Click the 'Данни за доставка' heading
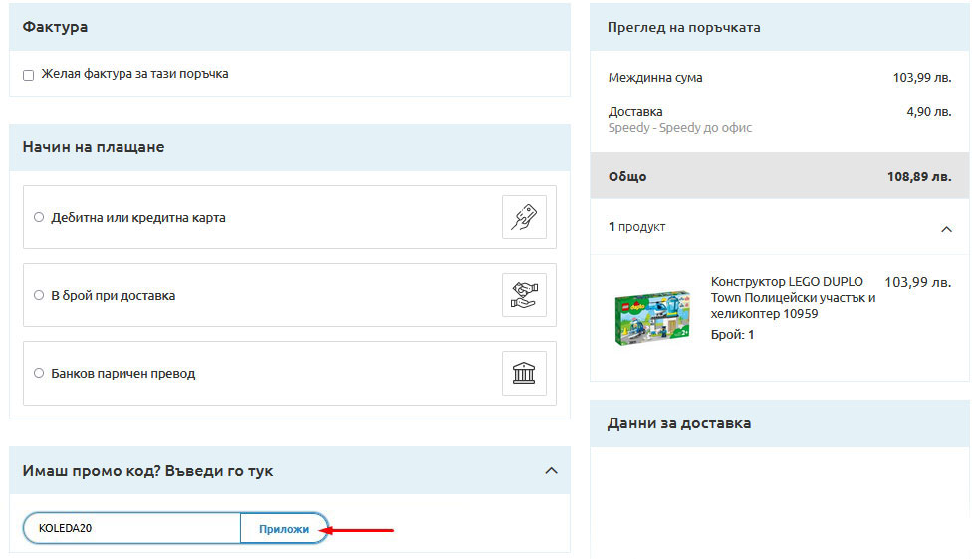Screen dimensions: 980x559 click(679, 423)
